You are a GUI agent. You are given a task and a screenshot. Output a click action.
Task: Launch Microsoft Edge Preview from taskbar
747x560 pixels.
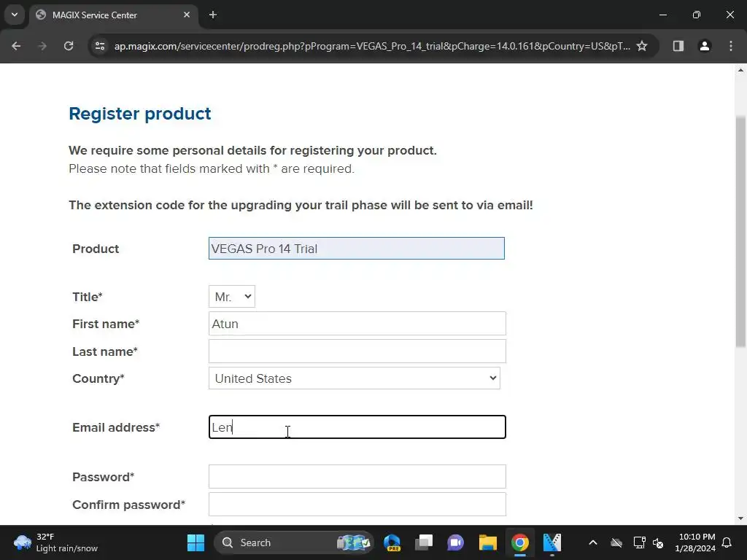[x=392, y=542]
